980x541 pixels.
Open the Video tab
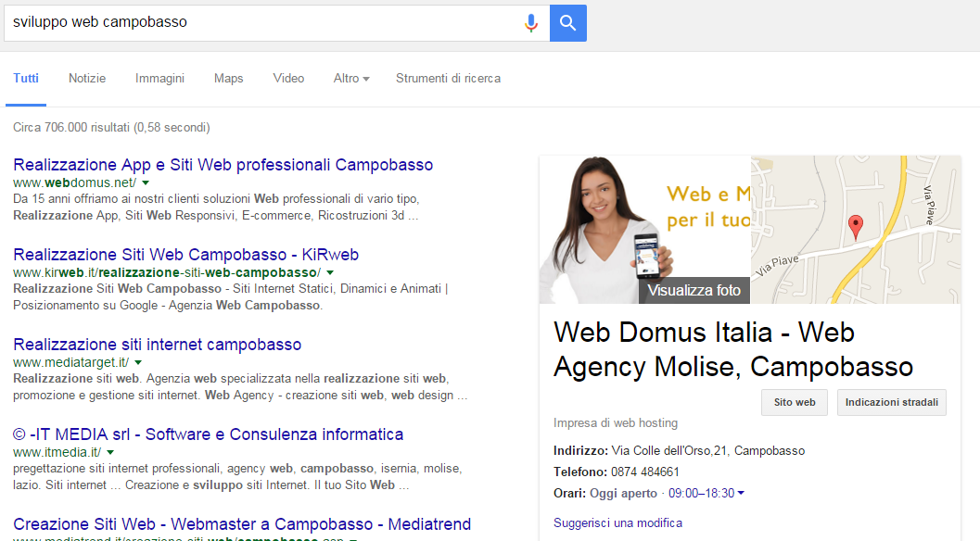pos(288,79)
